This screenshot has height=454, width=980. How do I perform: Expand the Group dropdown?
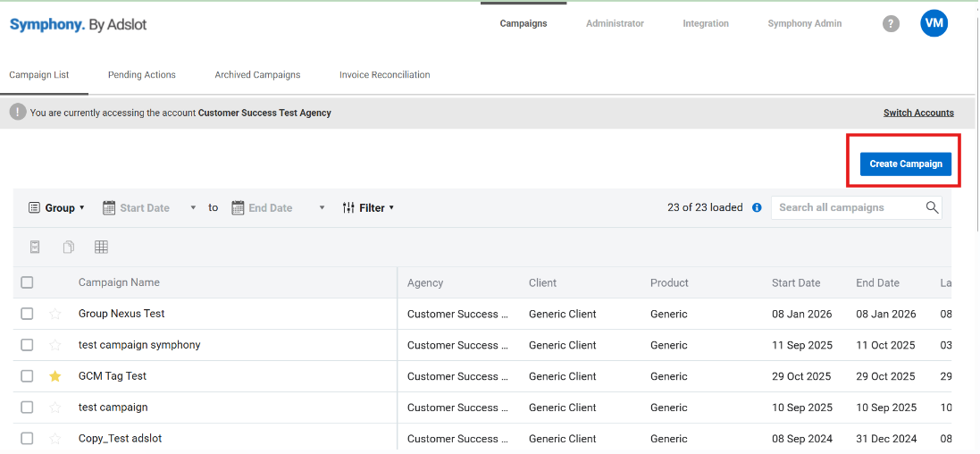56,207
